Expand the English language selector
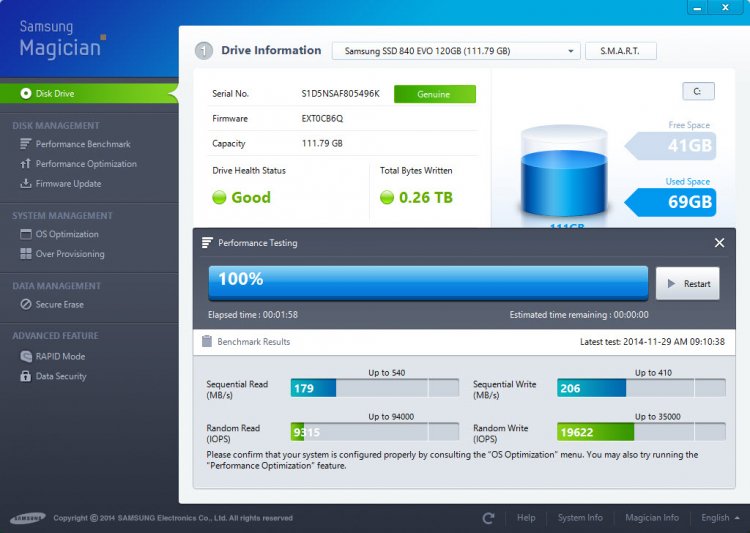This screenshot has width=750, height=533. [720, 518]
